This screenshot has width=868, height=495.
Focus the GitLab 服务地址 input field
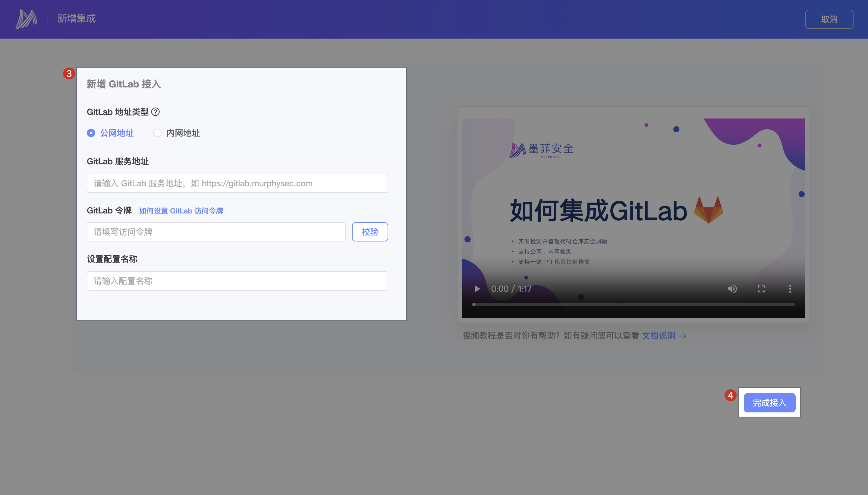pyautogui.click(x=237, y=183)
